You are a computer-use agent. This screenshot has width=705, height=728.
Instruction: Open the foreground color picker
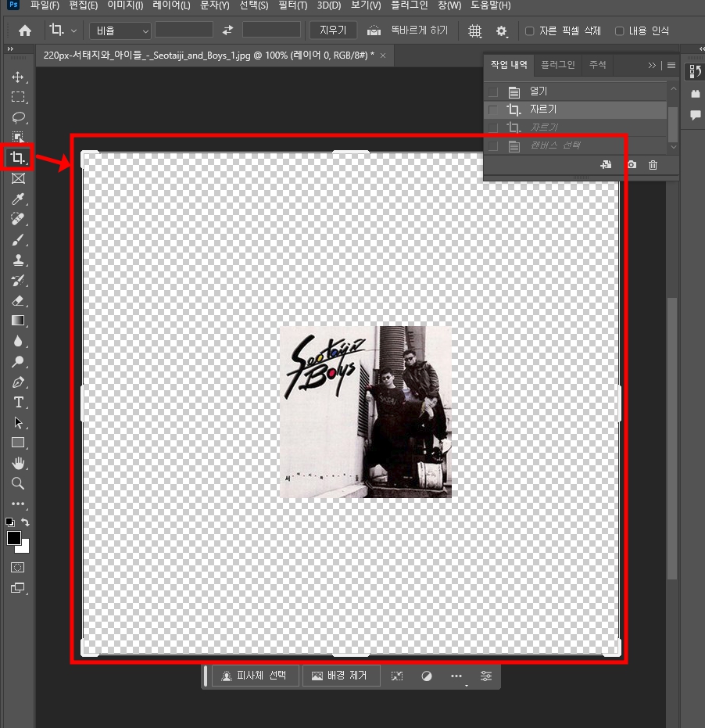[x=14, y=538]
